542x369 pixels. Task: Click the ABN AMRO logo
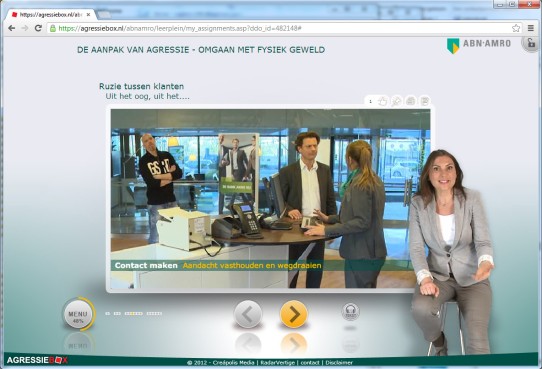[478, 45]
